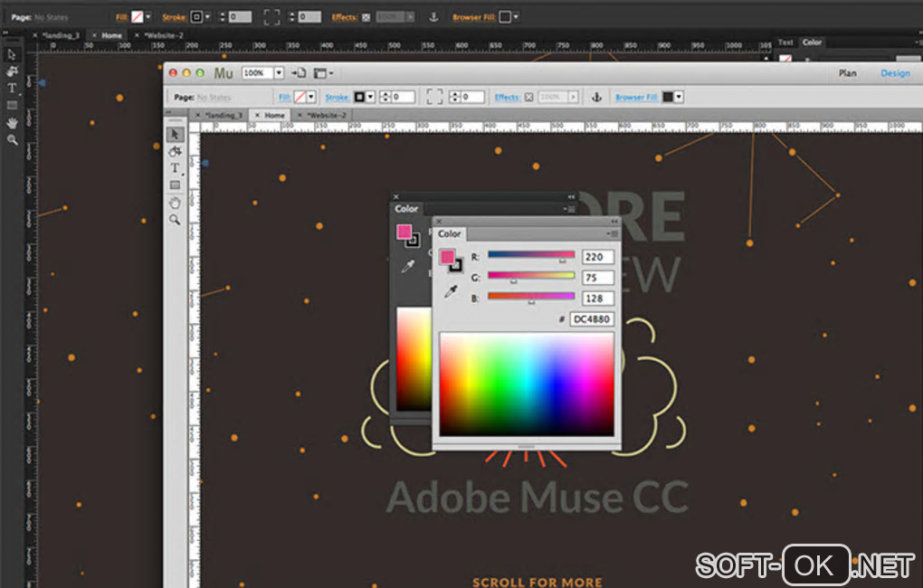Switch to *Website-2 tab in dark window
The height and width of the screenshot is (588, 923).
(159, 35)
